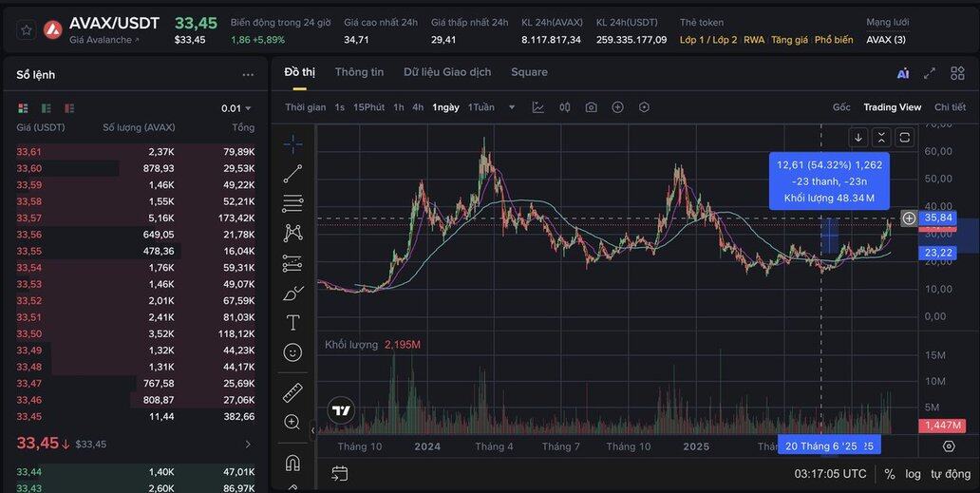Open RWA token tag
Screen dimensions: 980x493
754,40
